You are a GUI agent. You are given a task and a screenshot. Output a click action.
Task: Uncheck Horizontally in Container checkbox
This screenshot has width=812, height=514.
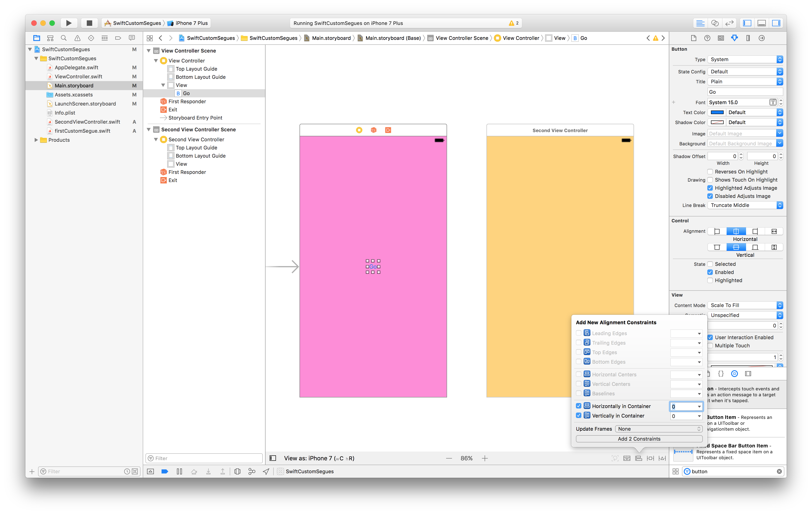coord(579,406)
